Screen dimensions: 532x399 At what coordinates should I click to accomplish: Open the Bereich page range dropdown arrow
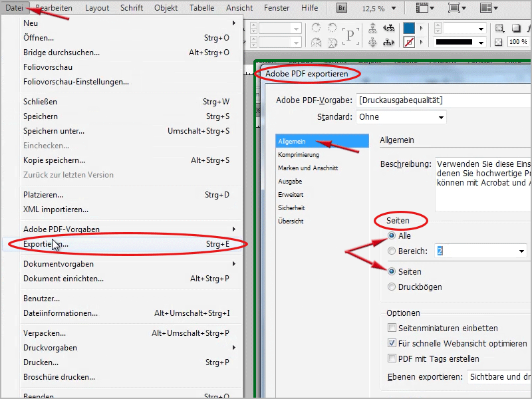point(521,251)
